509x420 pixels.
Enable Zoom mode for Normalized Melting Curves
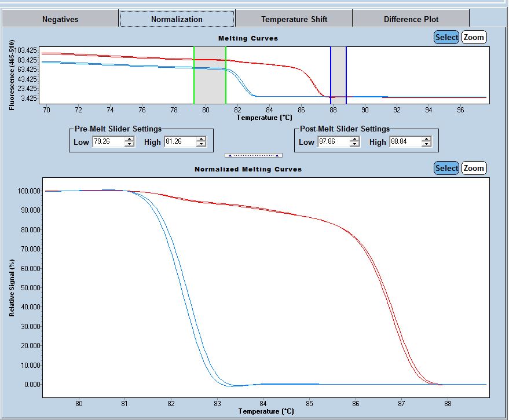pos(474,168)
